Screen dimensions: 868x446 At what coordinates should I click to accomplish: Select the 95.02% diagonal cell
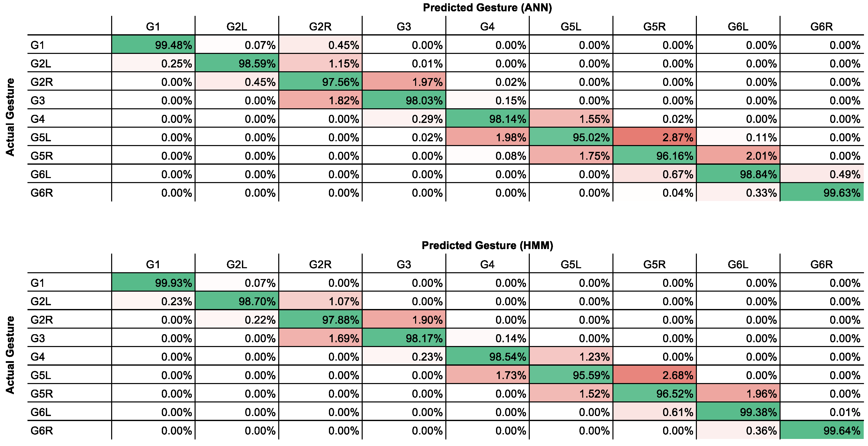[571, 137]
